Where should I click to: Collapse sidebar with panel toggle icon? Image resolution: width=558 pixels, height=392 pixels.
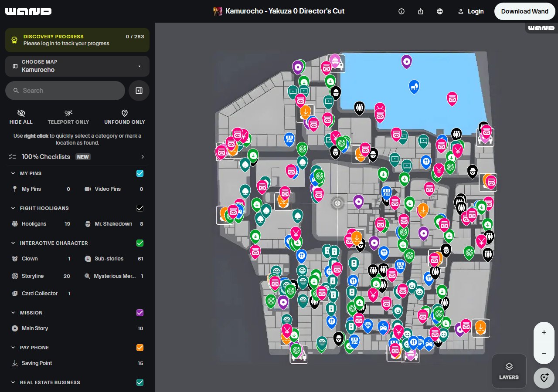tap(139, 91)
